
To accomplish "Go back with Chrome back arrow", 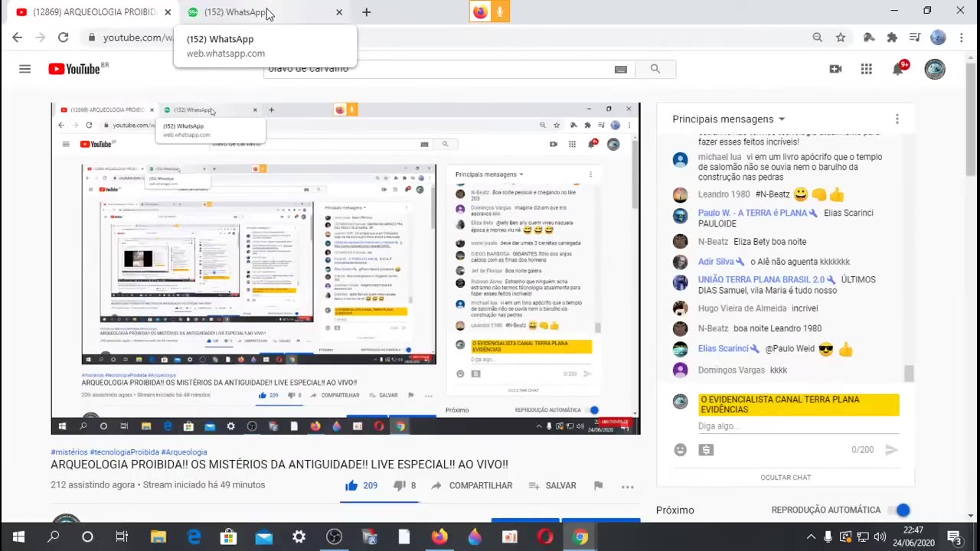I will [x=17, y=37].
